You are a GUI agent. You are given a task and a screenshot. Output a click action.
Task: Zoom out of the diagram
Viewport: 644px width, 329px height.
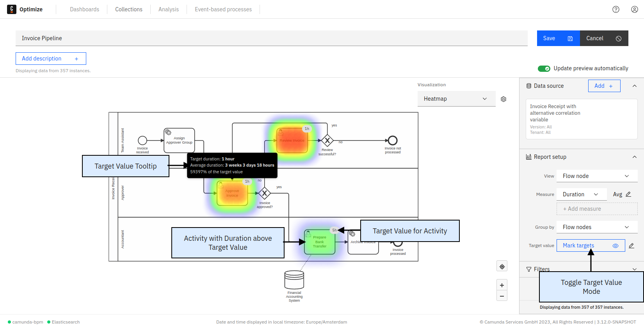tap(502, 296)
